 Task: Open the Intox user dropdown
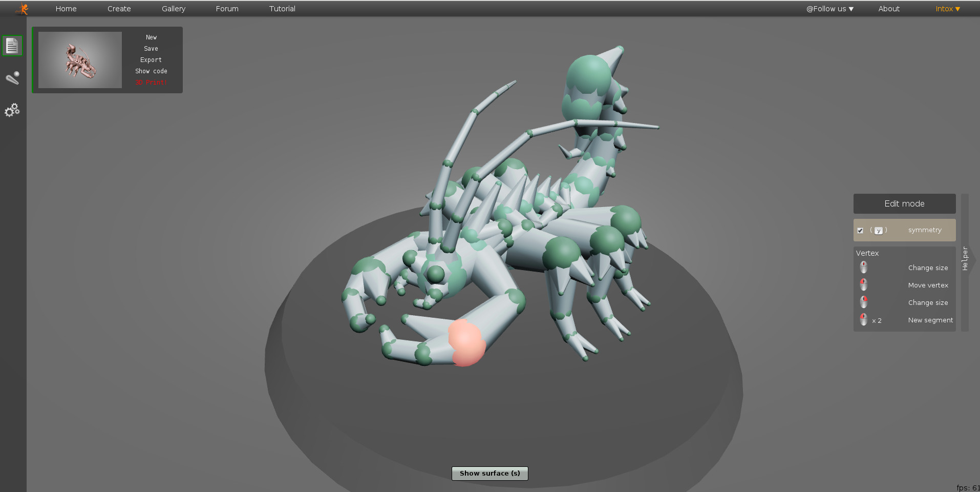coord(947,9)
